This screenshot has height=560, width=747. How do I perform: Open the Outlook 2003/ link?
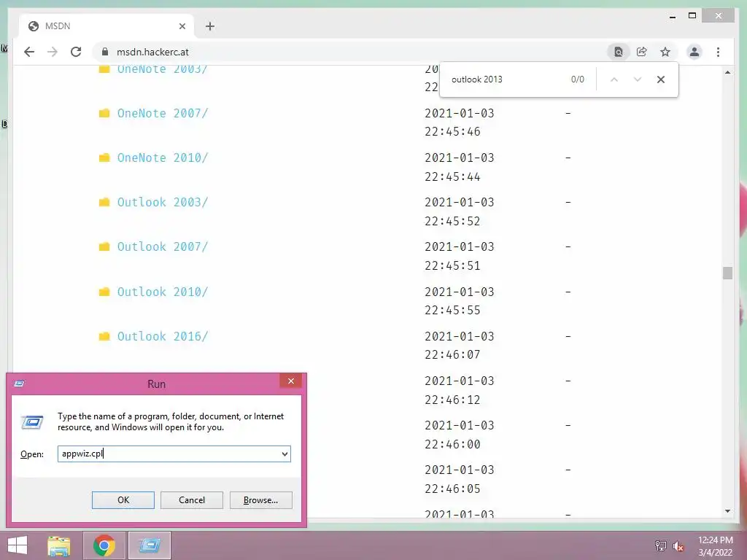click(x=163, y=203)
